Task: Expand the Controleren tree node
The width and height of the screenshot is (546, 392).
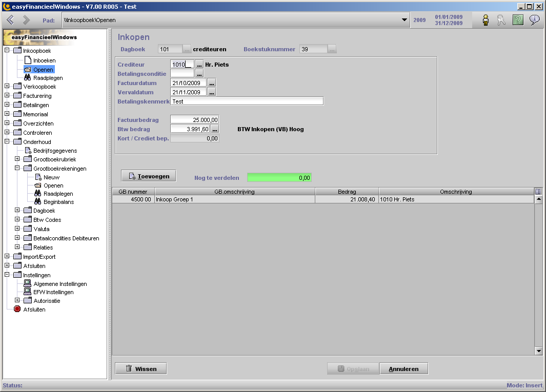Action: tap(7, 132)
